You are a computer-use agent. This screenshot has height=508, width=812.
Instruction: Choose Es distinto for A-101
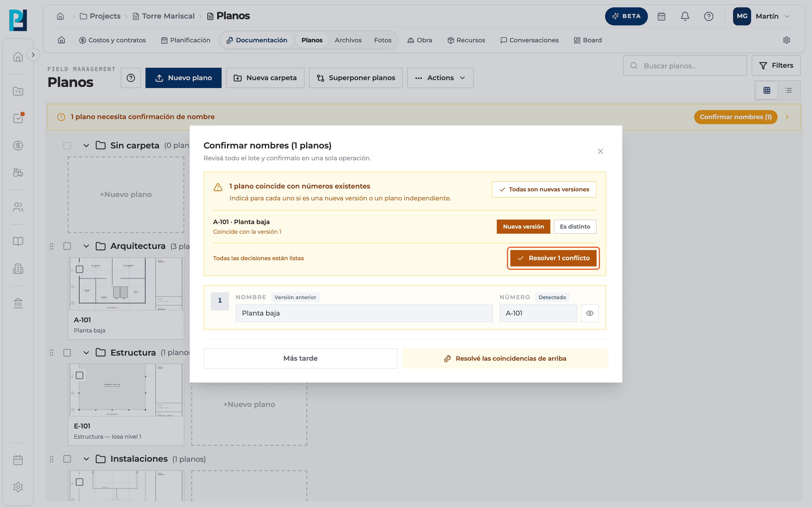click(575, 226)
